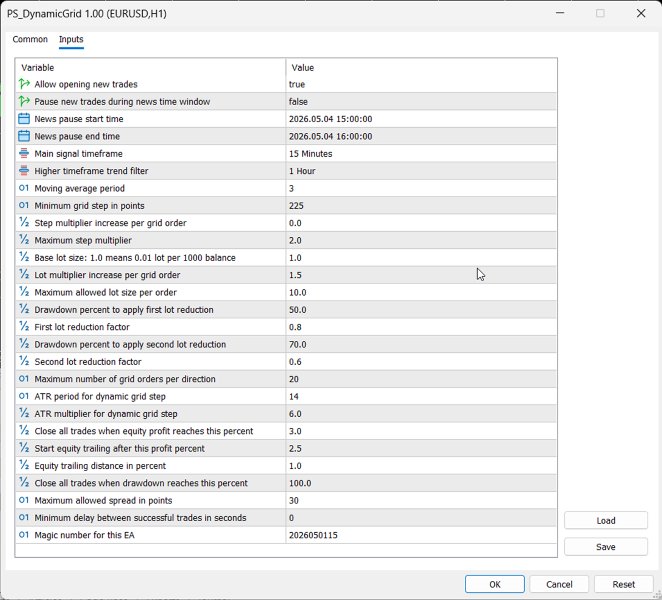This screenshot has height=600, width=662.
Task: Click the integer icon beside Maximum number of grid orders
Action: pos(24,379)
